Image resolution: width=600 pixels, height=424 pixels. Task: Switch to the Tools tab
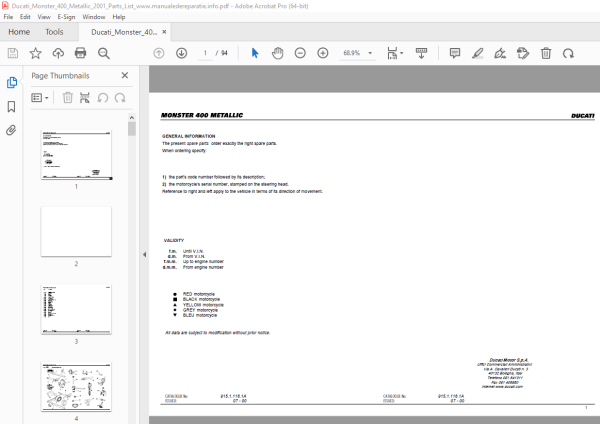pyautogui.click(x=54, y=32)
